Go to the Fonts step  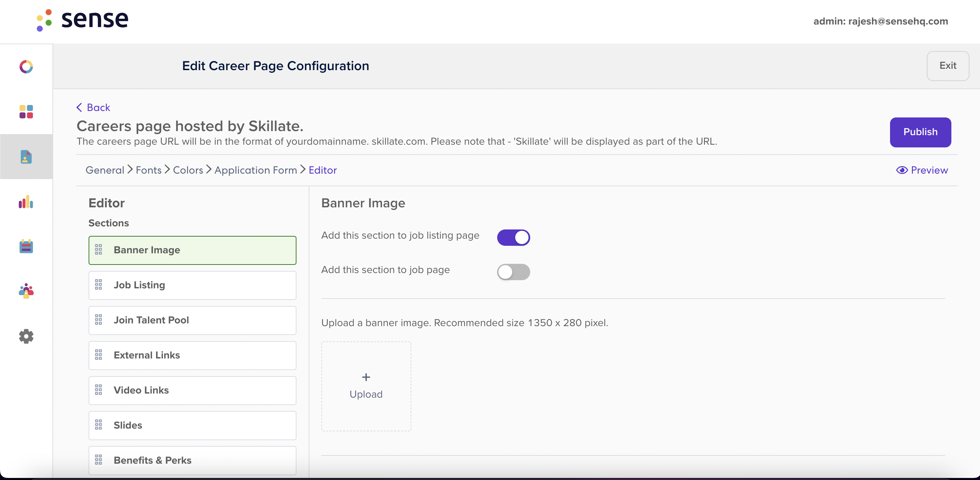(x=149, y=170)
